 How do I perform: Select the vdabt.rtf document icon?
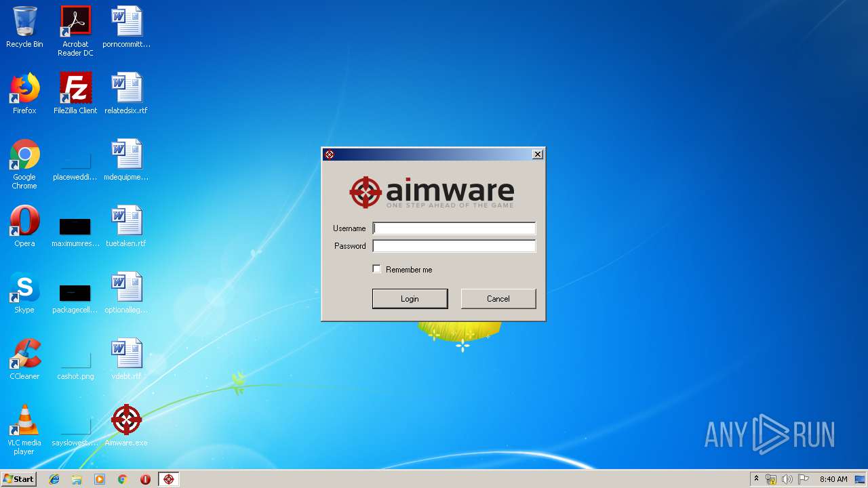coord(126,359)
